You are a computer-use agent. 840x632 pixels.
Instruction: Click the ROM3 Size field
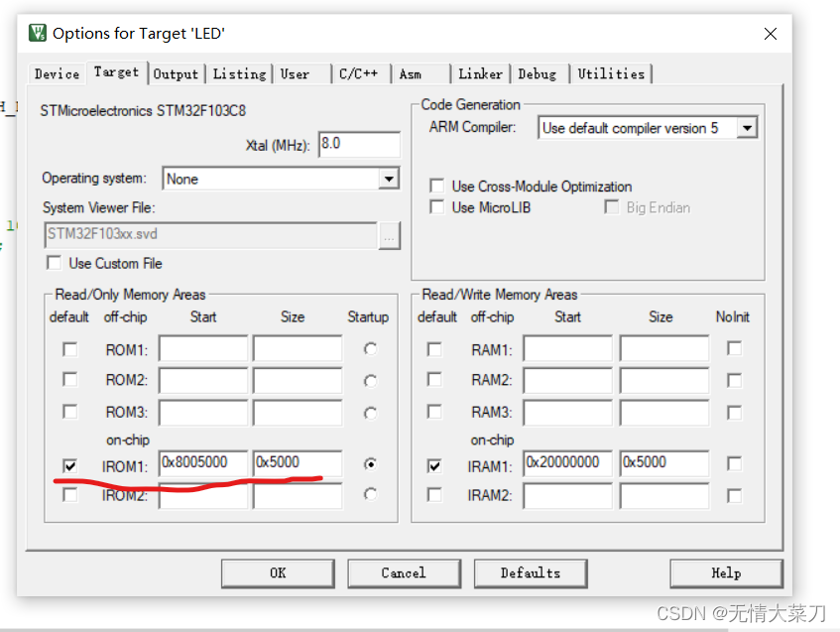pos(298,412)
